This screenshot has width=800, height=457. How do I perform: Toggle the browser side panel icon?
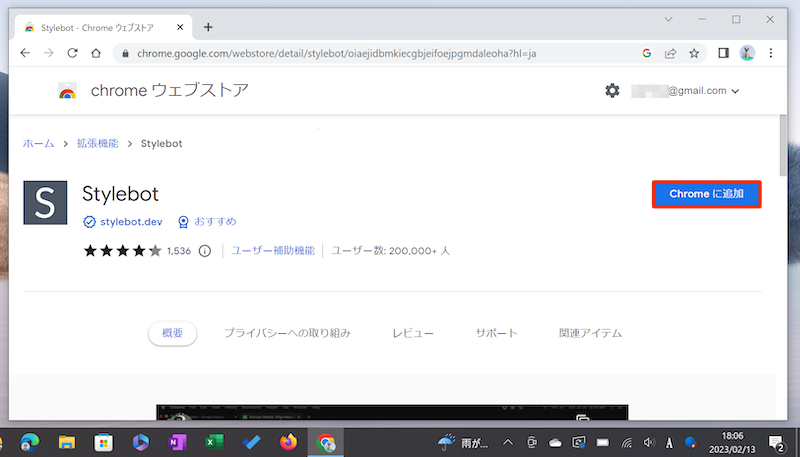723,53
